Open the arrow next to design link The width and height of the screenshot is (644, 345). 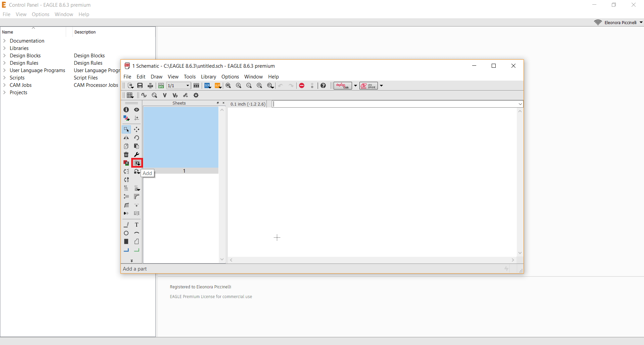[355, 85]
